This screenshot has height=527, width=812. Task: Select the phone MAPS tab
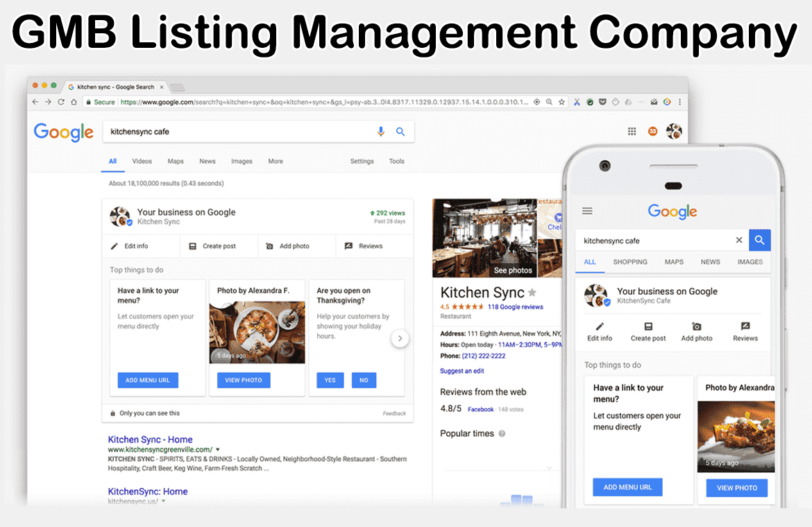coord(674,261)
